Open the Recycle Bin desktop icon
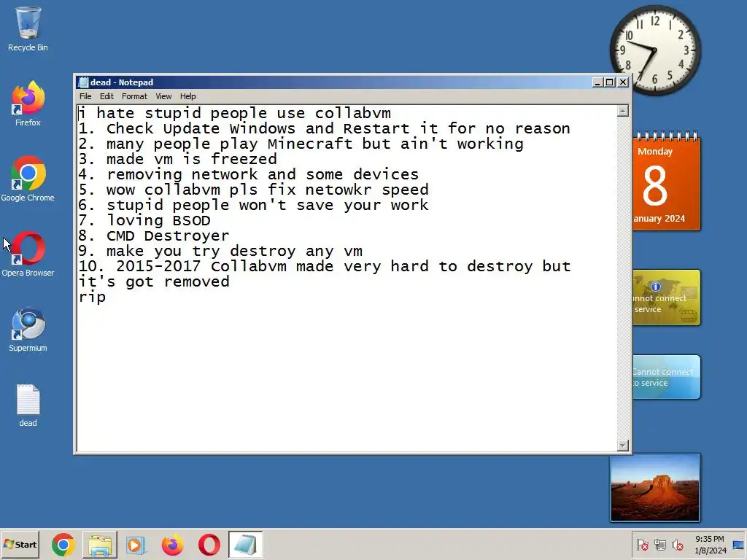Screen dimensions: 747x560 pyautogui.click(x=28, y=29)
